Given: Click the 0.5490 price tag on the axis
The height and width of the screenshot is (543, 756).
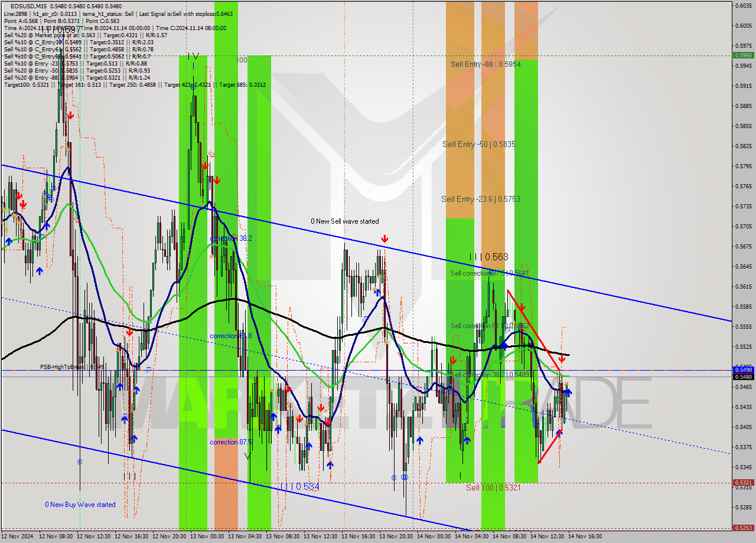Looking at the screenshot, I should point(743,369).
